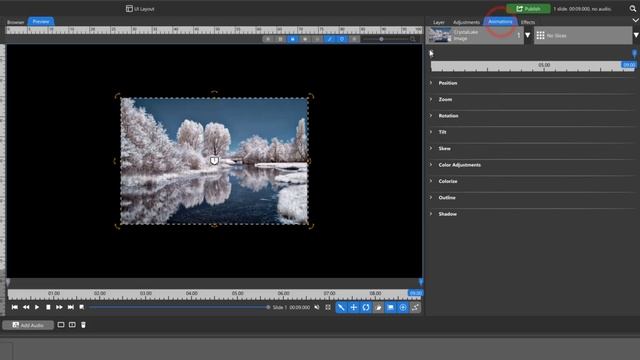Image resolution: width=640 pixels, height=360 pixels.
Task: Click the grey motion-path icon at toolbar end
Action: click(415, 307)
